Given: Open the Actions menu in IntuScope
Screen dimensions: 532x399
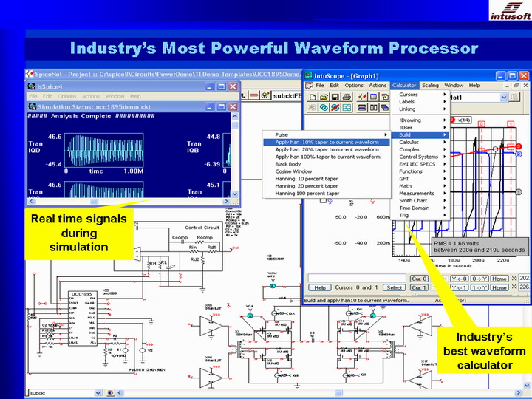Looking at the screenshot, I should (378, 86).
